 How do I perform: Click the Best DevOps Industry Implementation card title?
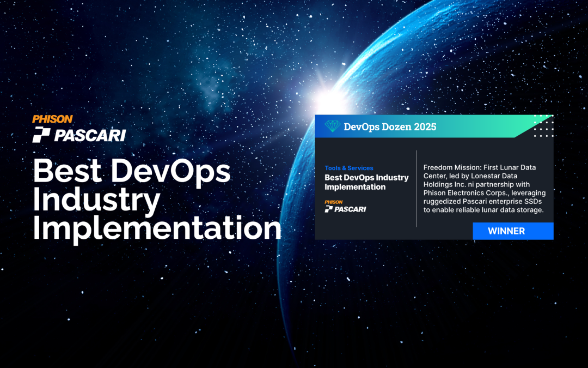[x=365, y=182]
